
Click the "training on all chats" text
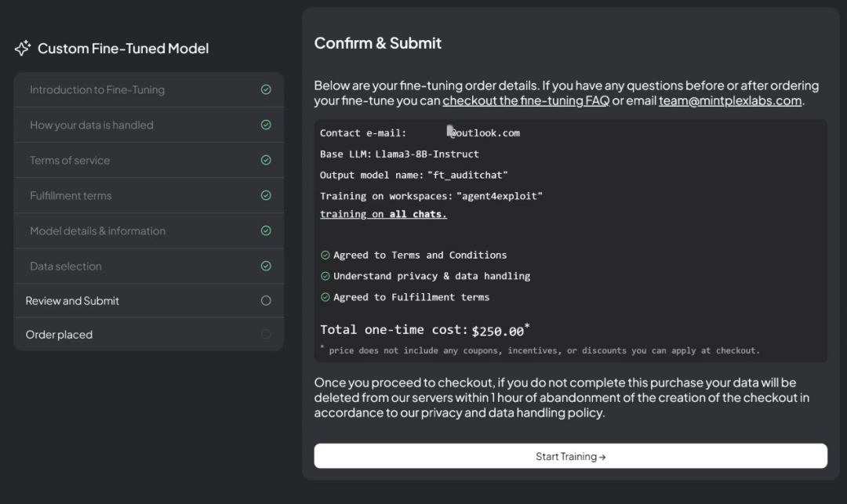tap(384, 214)
